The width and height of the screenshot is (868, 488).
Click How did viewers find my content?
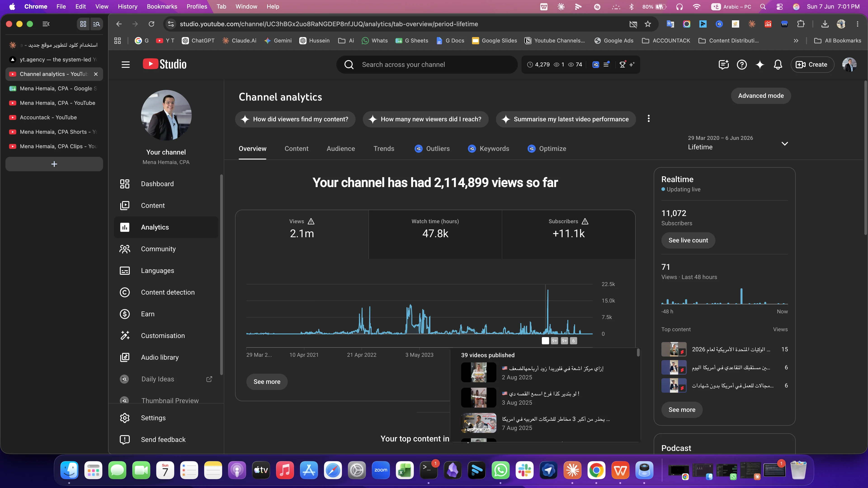pos(295,119)
